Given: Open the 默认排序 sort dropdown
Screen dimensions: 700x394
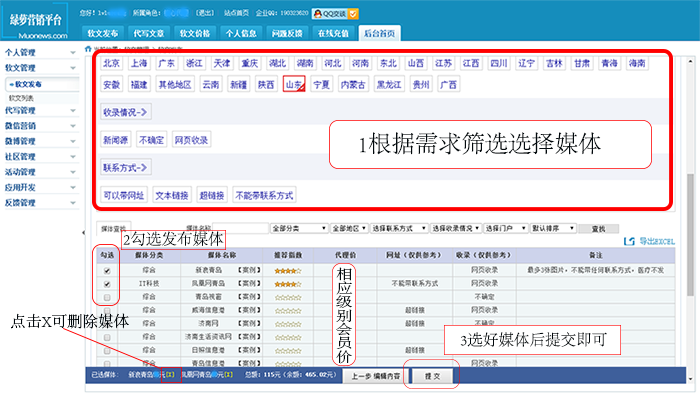Looking at the screenshot, I should point(553,228).
